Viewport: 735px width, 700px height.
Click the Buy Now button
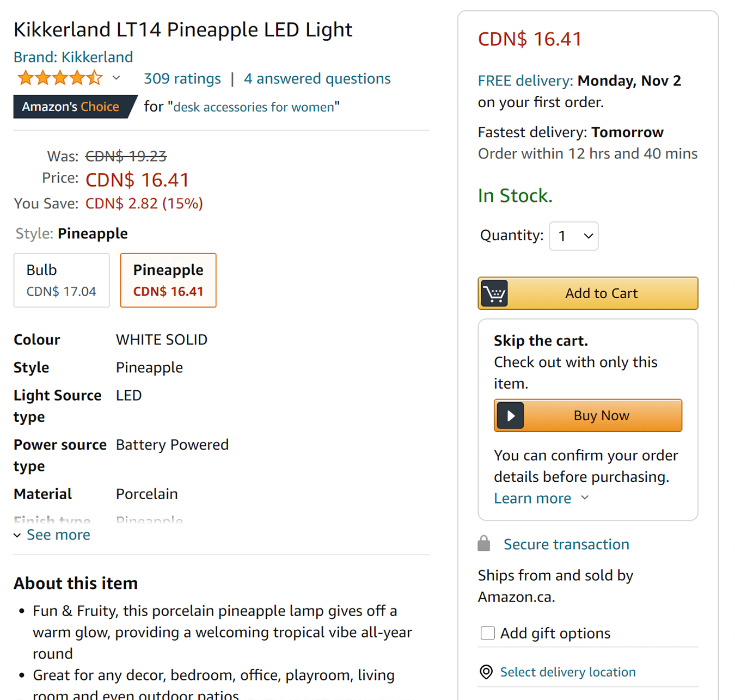pos(588,416)
